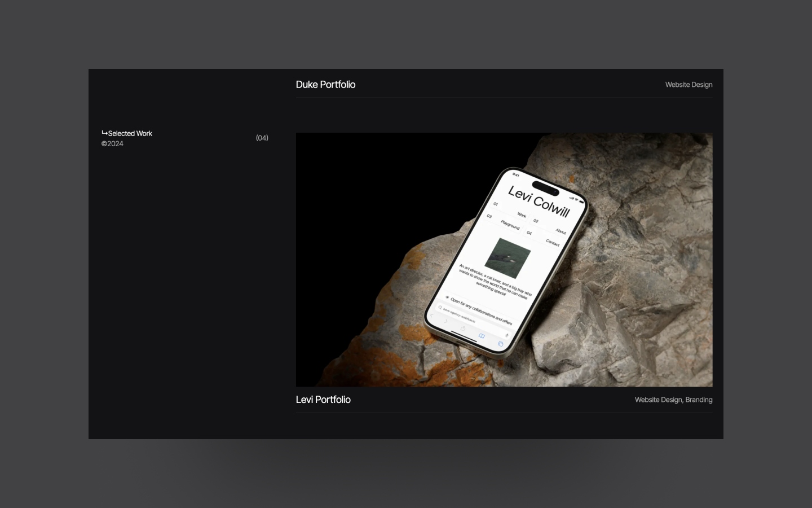Click the Safari forward navigation arrow
812x508 pixels.
(x=446, y=321)
